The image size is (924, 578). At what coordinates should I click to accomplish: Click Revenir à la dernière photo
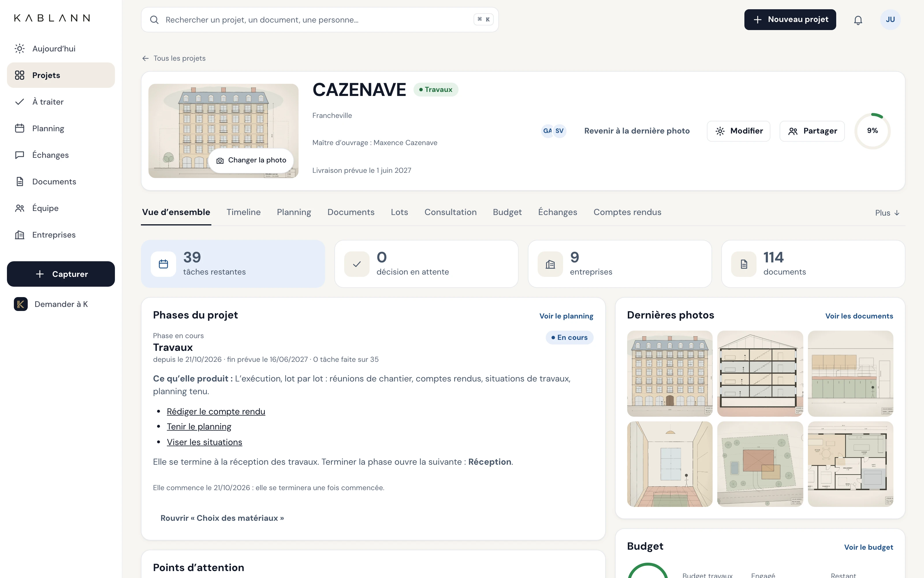coord(637,131)
